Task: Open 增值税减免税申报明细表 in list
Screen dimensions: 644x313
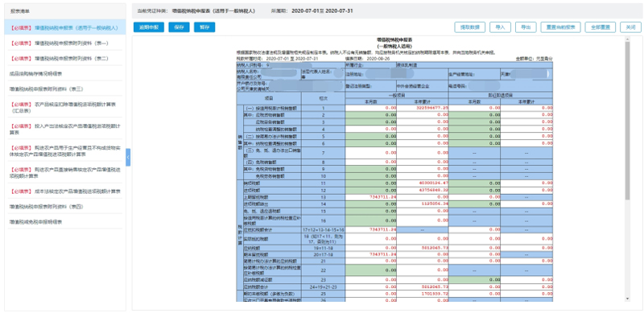Action: [35, 222]
